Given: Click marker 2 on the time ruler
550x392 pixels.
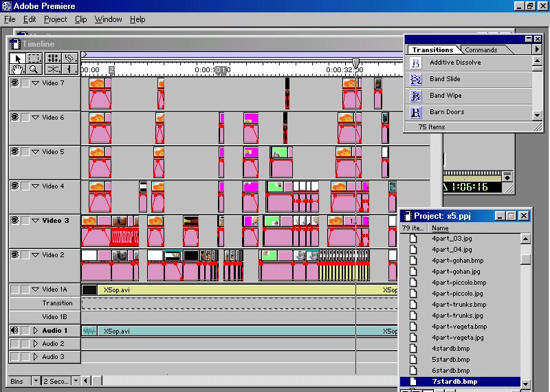Looking at the screenshot, I should click(x=111, y=70).
